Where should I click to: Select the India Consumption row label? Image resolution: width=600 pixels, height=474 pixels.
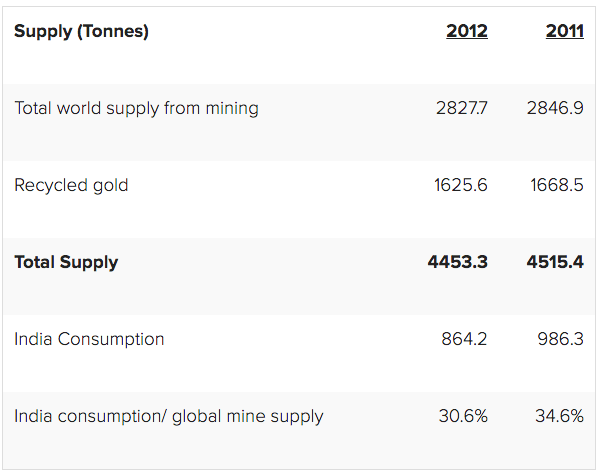click(89, 339)
